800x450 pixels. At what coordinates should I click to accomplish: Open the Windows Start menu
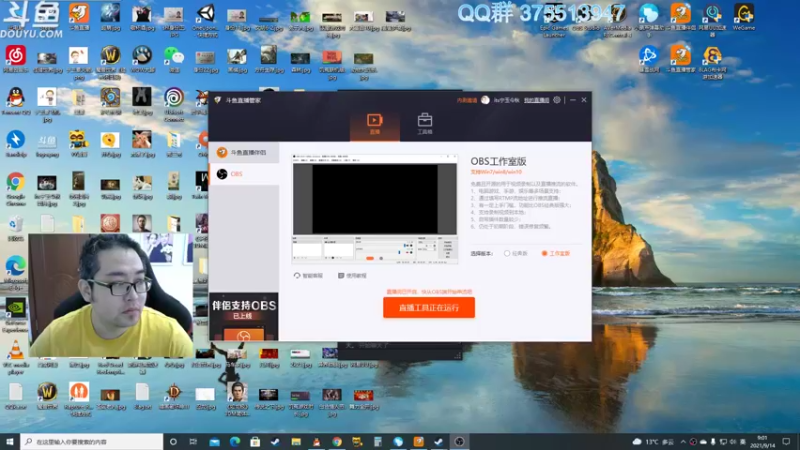click(10, 441)
